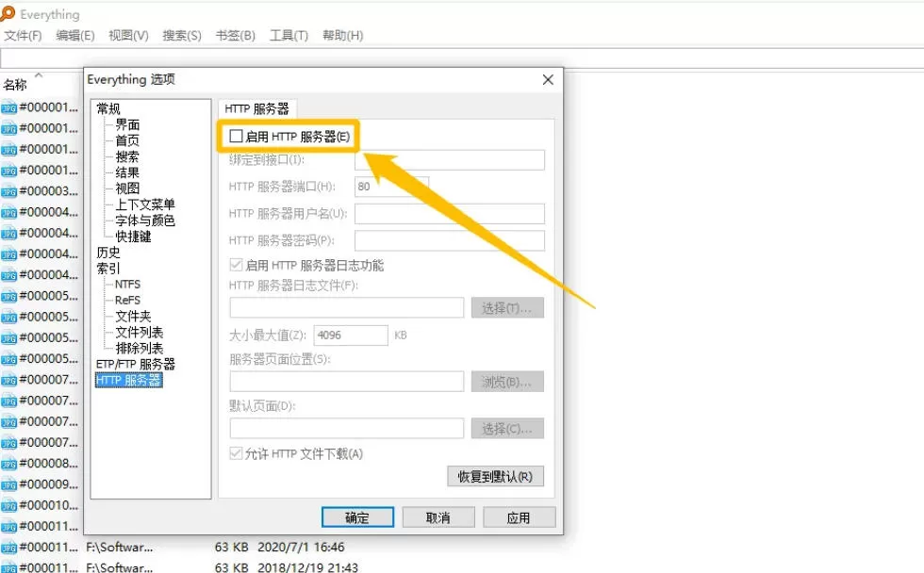Screen dimensions: 924x573
Task: Select the file named #000010...
Action: click(48, 505)
